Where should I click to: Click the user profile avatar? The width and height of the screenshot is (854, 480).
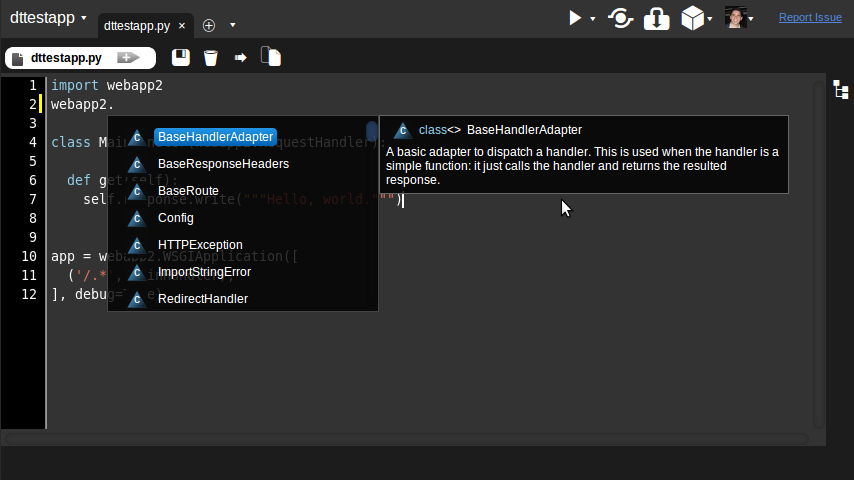pos(735,17)
